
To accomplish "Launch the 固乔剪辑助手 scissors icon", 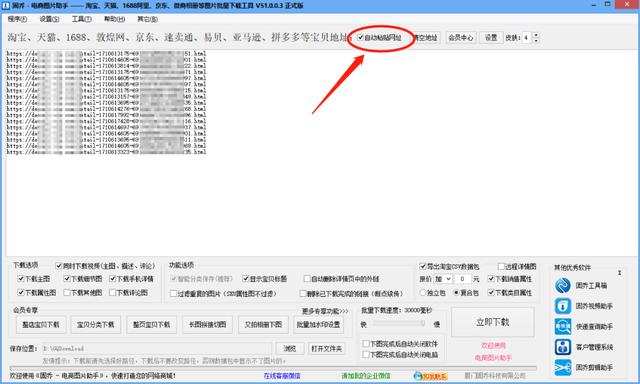I will tap(562, 367).
